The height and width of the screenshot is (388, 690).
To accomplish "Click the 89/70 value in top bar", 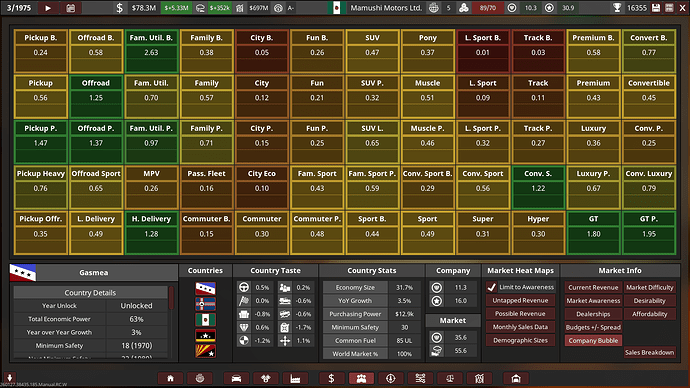I will [x=488, y=8].
